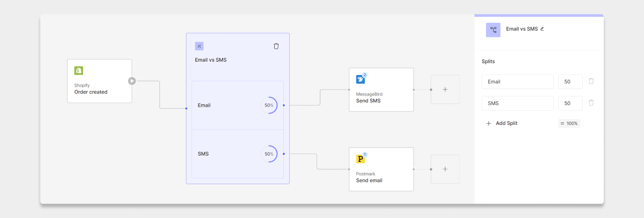Click the = 100% total badge
Image resolution: width=644 pixels, height=218 pixels.
(569, 123)
